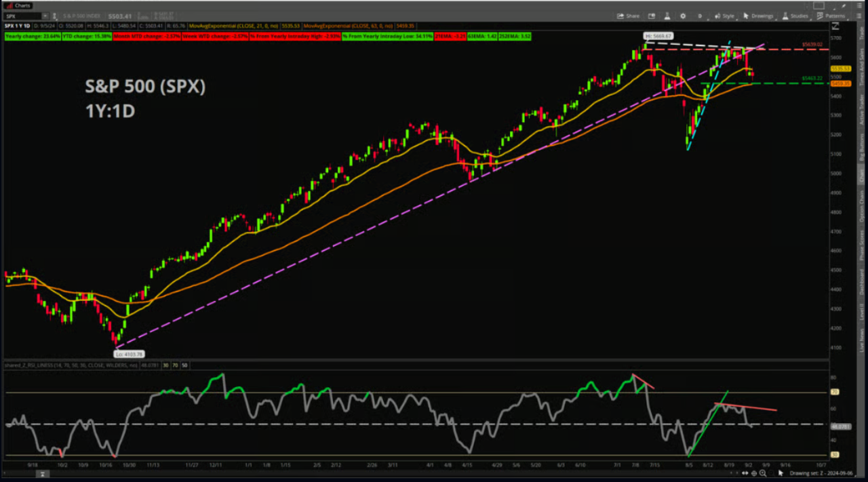The image size is (868, 482).
Task: Select the pointer cursor icon at bottom
Action: (780, 473)
